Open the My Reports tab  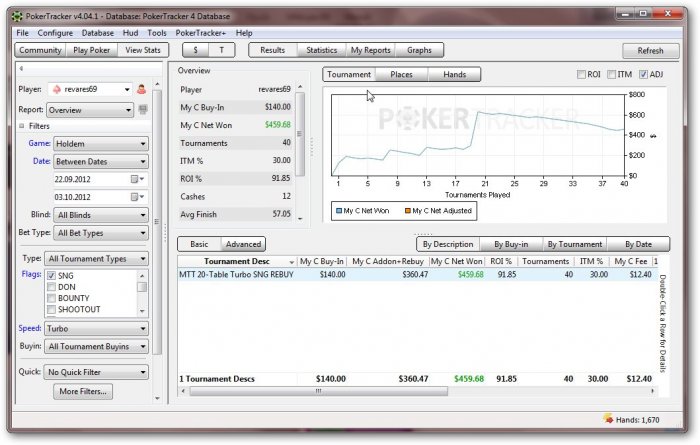(371, 50)
